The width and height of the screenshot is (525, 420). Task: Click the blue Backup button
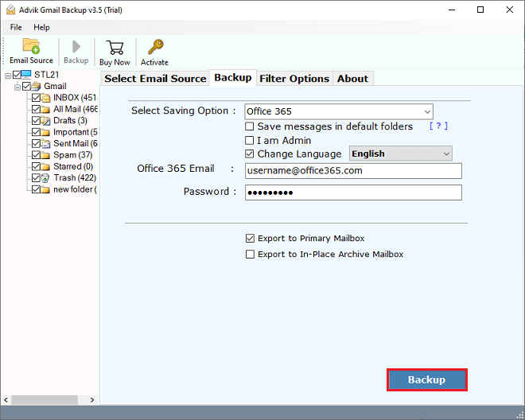pos(427,379)
